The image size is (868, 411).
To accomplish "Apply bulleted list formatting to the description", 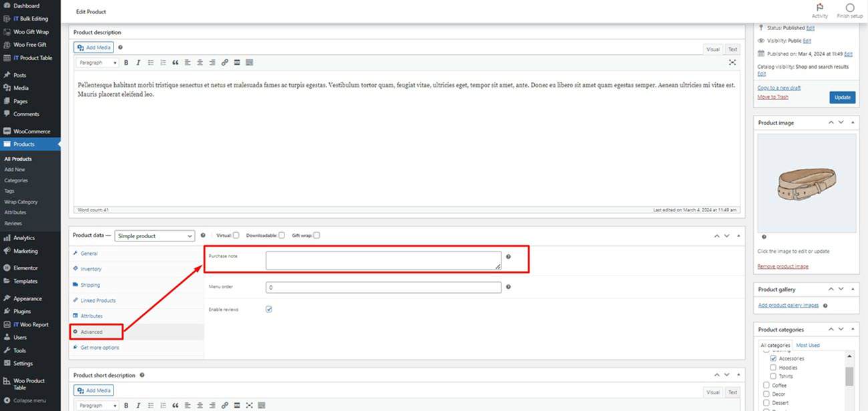I will pyautogui.click(x=150, y=62).
